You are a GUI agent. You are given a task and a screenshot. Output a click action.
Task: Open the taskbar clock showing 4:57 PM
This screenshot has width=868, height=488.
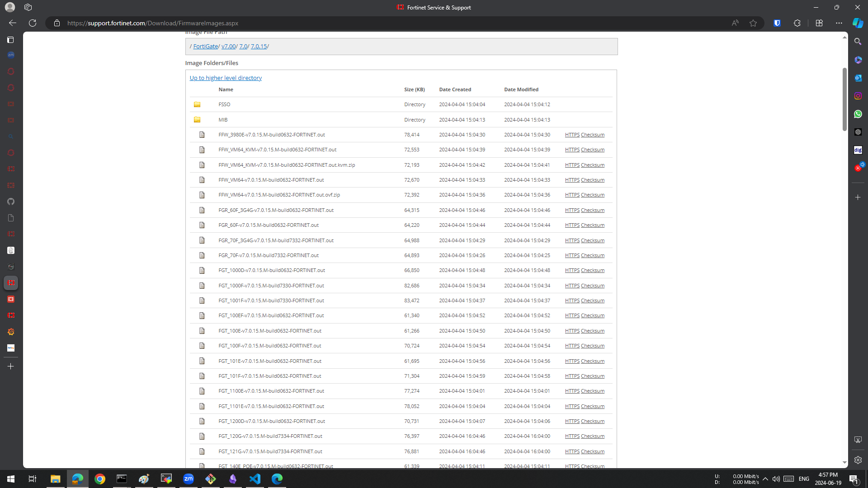tap(828, 479)
